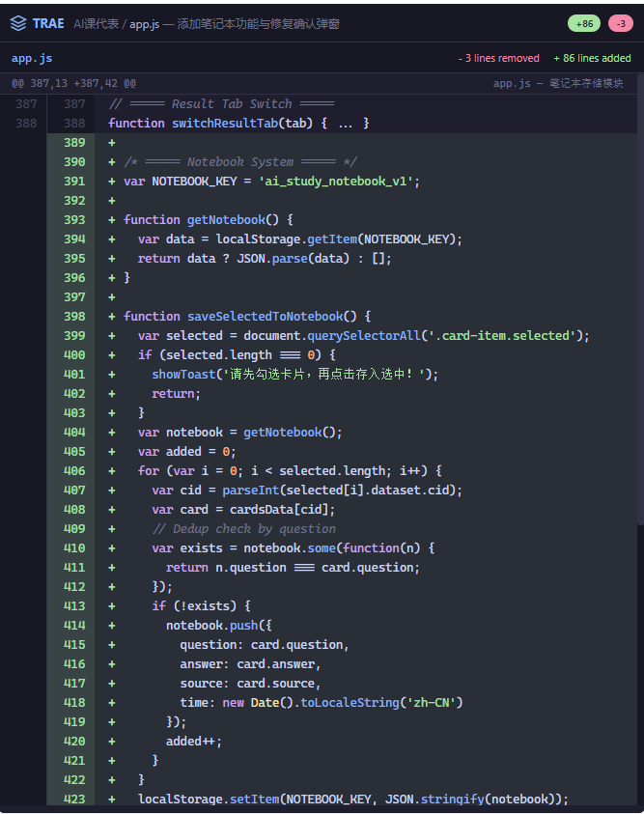Click the showToast call on line 401

[x=294, y=375]
